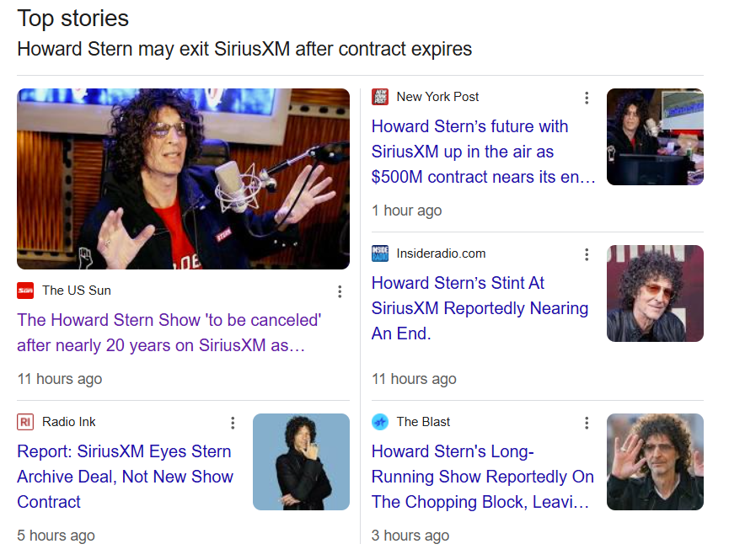
Task: Click the New York Post source icon
Action: [380, 97]
